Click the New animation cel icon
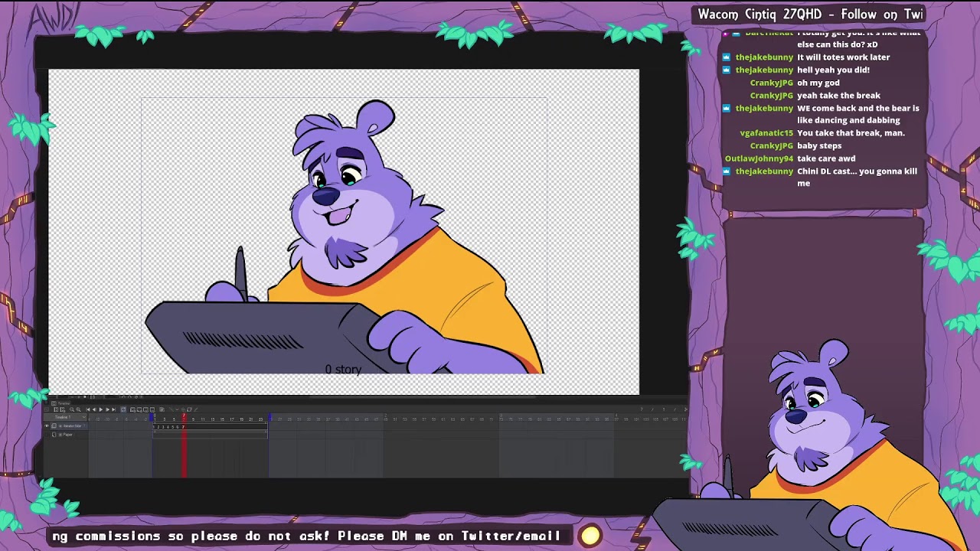Screen dimensions: 980x551 (x=139, y=409)
